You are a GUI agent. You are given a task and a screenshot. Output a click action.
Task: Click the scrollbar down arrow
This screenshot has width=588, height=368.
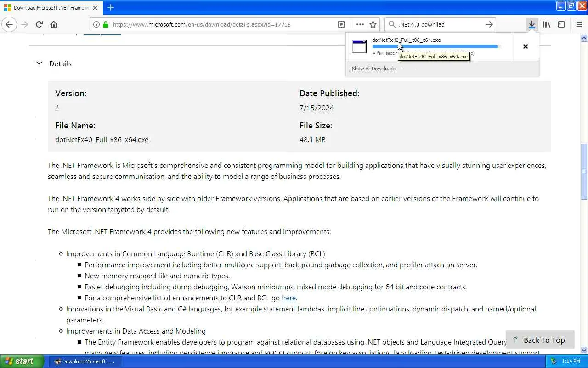coord(584,350)
